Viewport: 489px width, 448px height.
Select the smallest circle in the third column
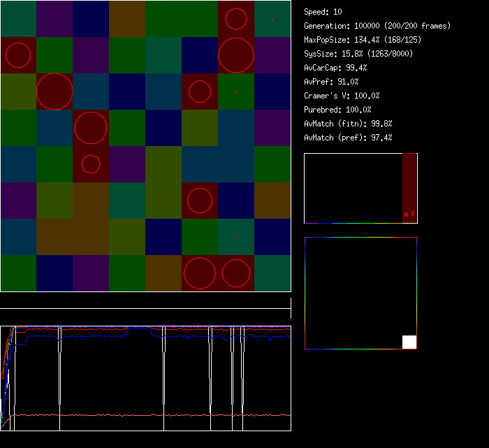tap(91, 164)
